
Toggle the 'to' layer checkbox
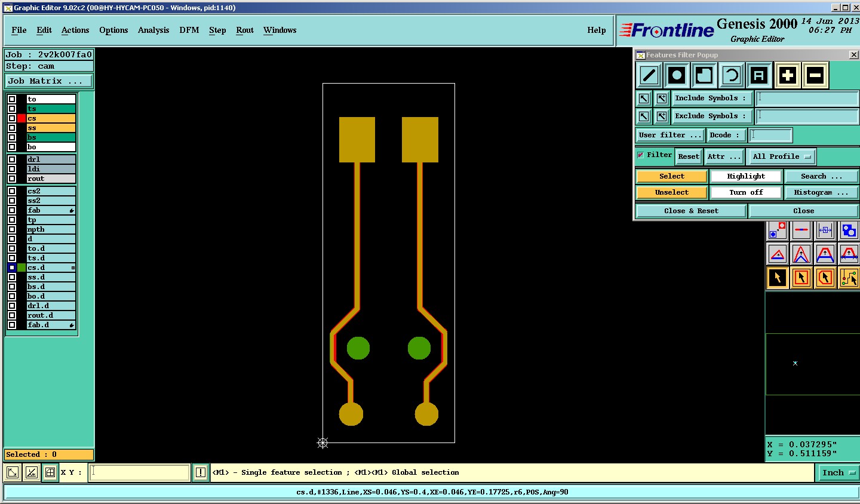click(x=12, y=99)
